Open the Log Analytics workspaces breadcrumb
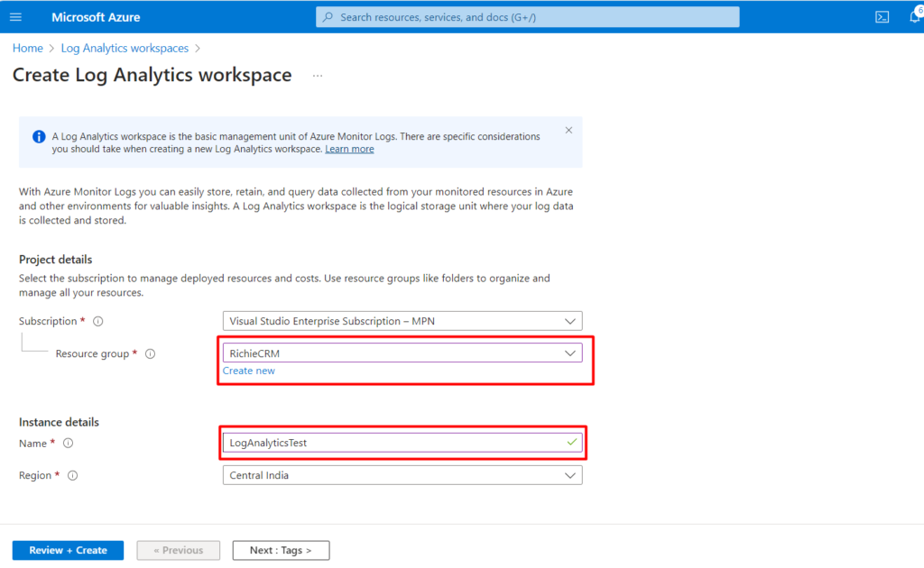Viewport: 924px width, 568px height. pyautogui.click(x=125, y=49)
